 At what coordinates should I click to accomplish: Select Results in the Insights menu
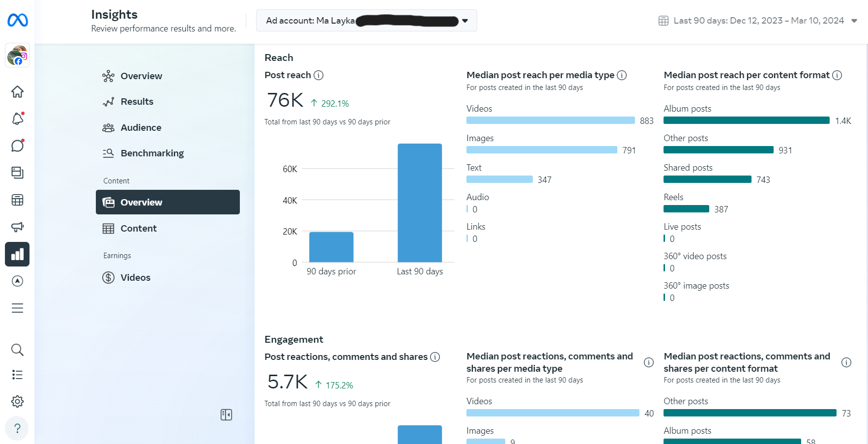pyautogui.click(x=137, y=102)
